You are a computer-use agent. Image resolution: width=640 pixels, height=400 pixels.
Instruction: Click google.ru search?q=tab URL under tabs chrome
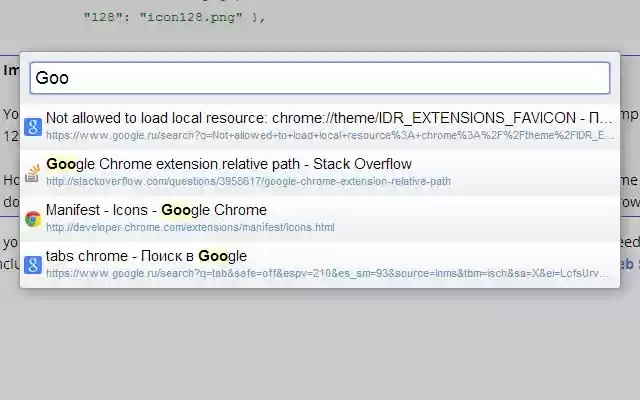click(x=328, y=273)
